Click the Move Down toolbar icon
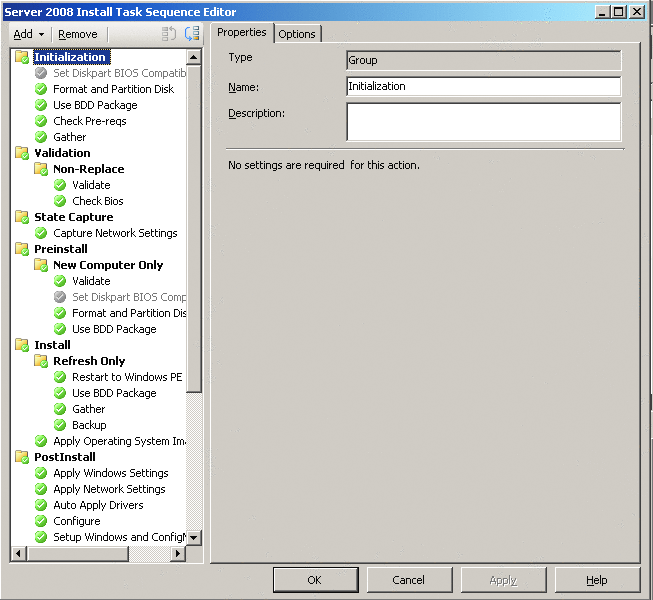 tap(192, 34)
